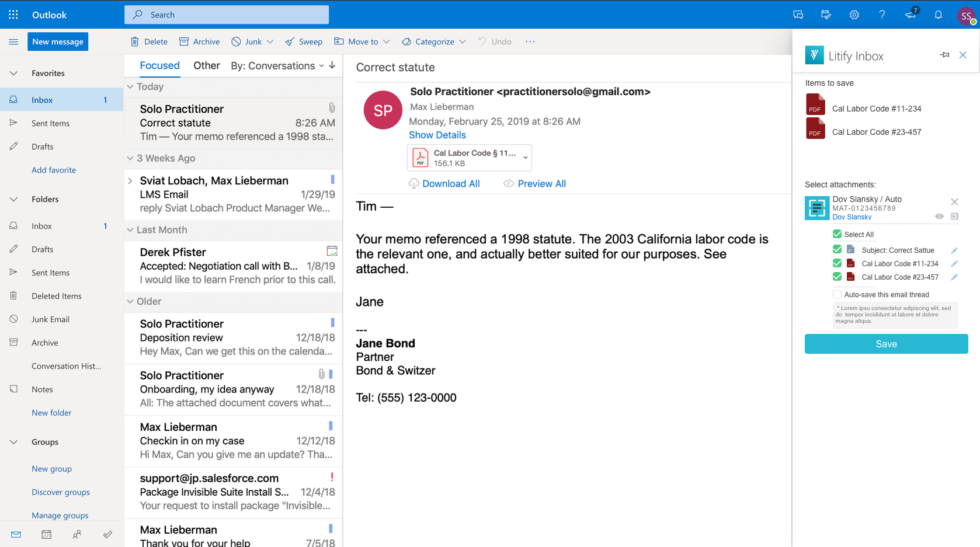Open Help question mark icon

click(882, 15)
